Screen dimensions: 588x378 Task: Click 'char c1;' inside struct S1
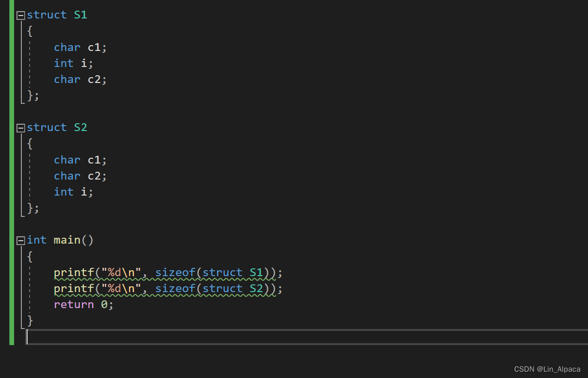click(x=80, y=48)
